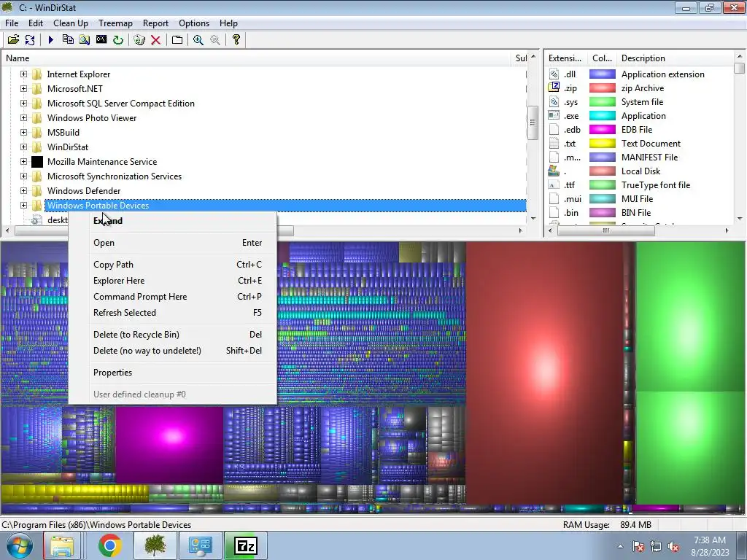The width and height of the screenshot is (747, 560).
Task: Click the Local Disk drive icon in extension list
Action: (554, 171)
